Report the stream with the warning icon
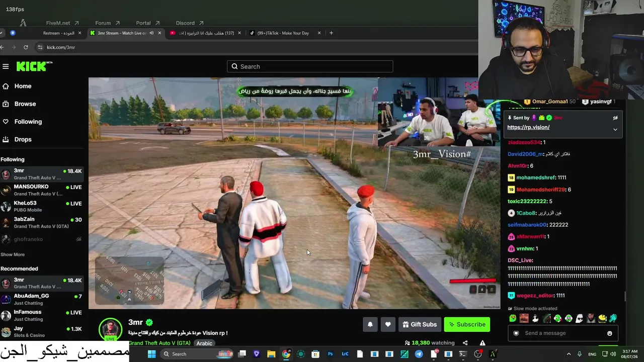Screen dimensions: 644x362 tap(482, 343)
